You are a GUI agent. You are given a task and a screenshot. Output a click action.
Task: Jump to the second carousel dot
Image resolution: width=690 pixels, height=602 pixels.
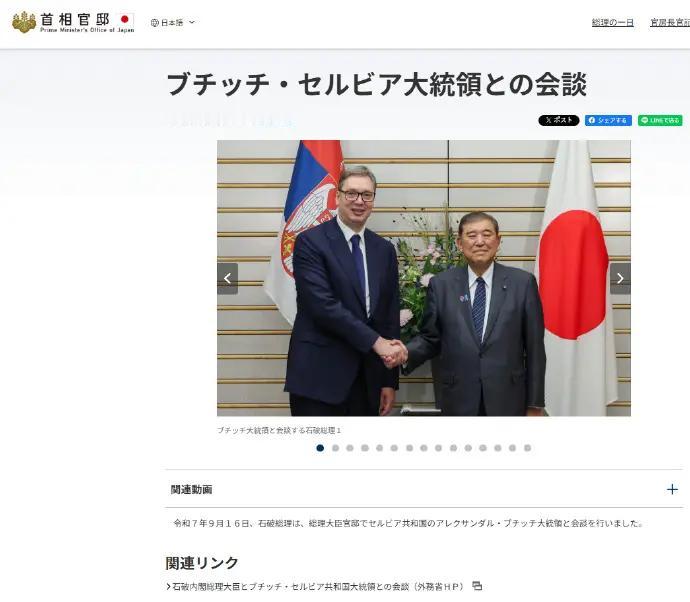point(335,448)
